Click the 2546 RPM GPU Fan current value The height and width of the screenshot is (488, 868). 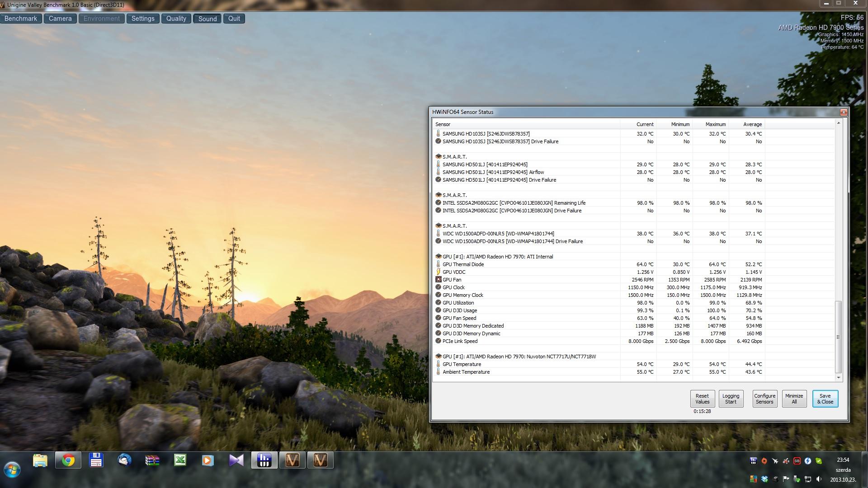pyautogui.click(x=642, y=280)
